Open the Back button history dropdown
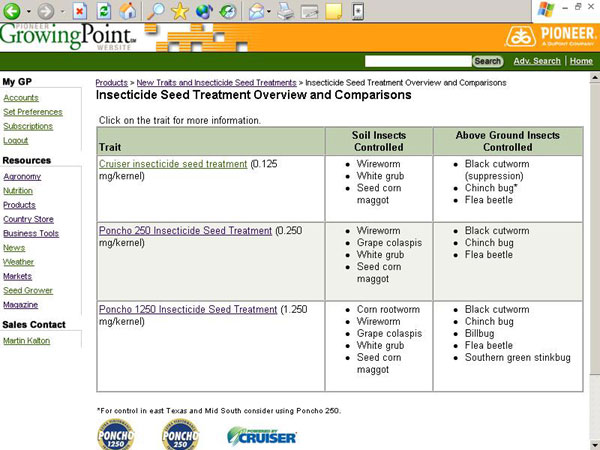The height and width of the screenshot is (450, 600). click(29, 11)
